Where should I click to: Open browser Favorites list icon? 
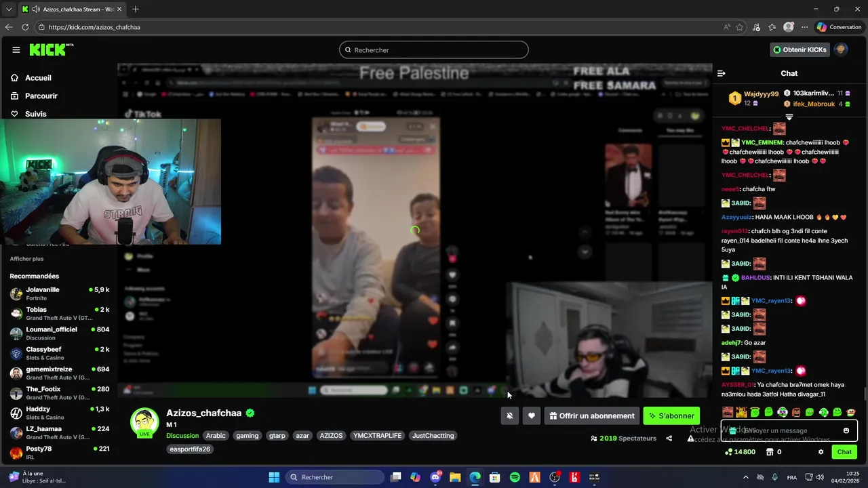pos(772,27)
